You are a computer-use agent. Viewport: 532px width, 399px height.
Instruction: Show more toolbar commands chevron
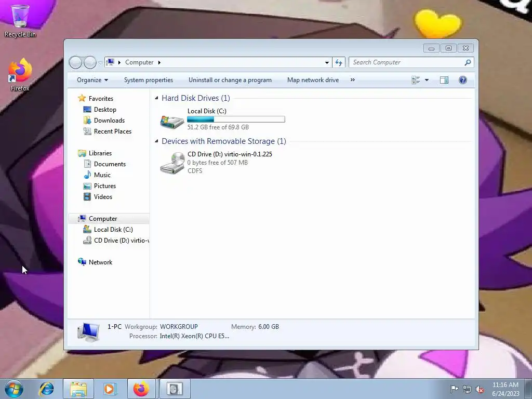(x=353, y=80)
